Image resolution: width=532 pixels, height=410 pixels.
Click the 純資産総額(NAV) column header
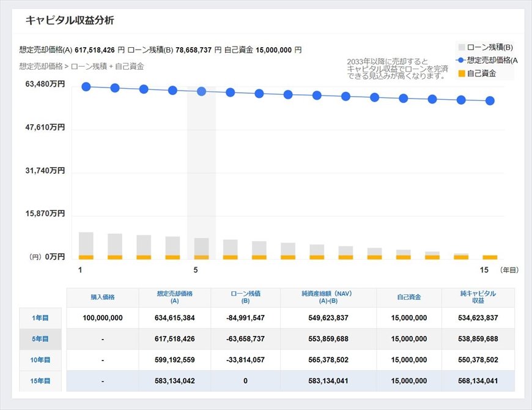click(x=328, y=297)
